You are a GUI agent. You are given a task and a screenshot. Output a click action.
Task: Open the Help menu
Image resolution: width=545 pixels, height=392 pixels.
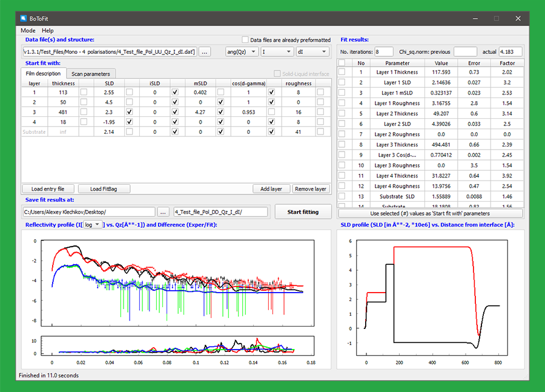[x=47, y=30]
